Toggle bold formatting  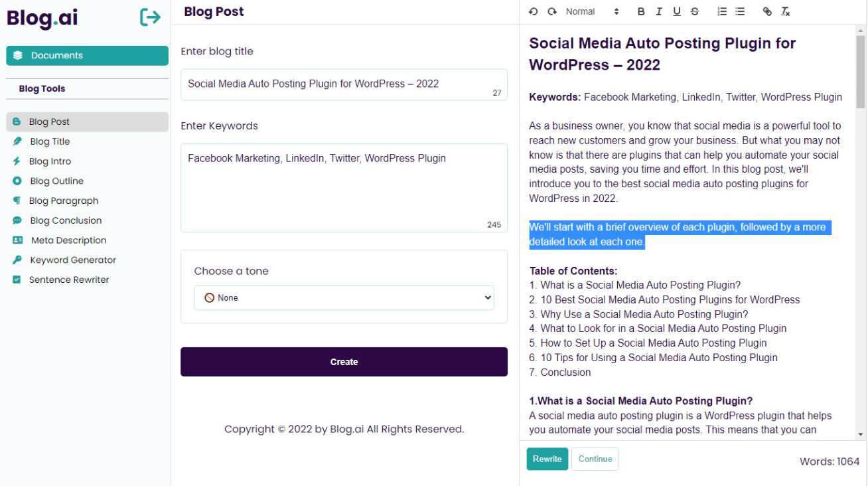(x=641, y=11)
